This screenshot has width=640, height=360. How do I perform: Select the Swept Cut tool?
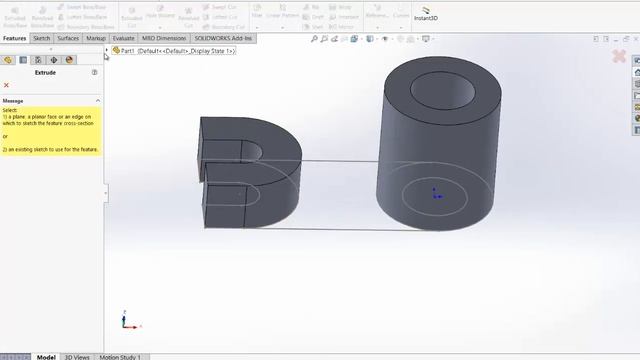click(220, 7)
